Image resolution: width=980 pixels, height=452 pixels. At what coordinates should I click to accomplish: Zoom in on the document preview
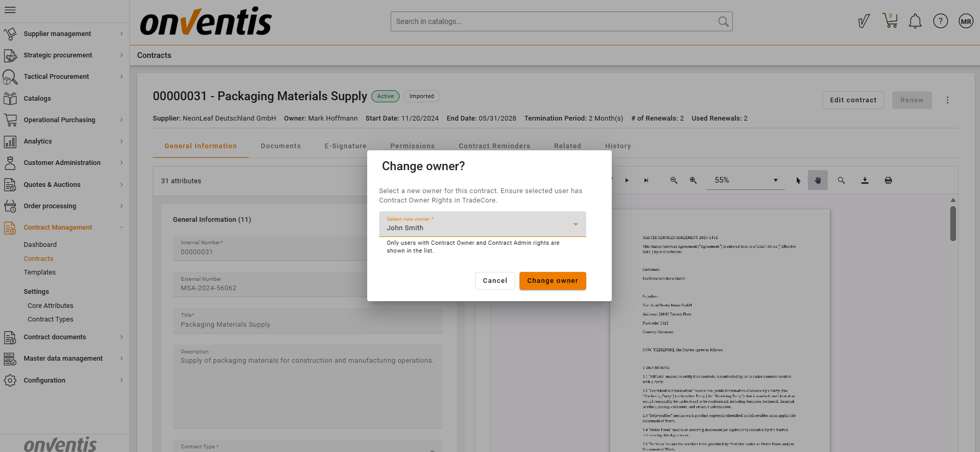click(x=693, y=181)
